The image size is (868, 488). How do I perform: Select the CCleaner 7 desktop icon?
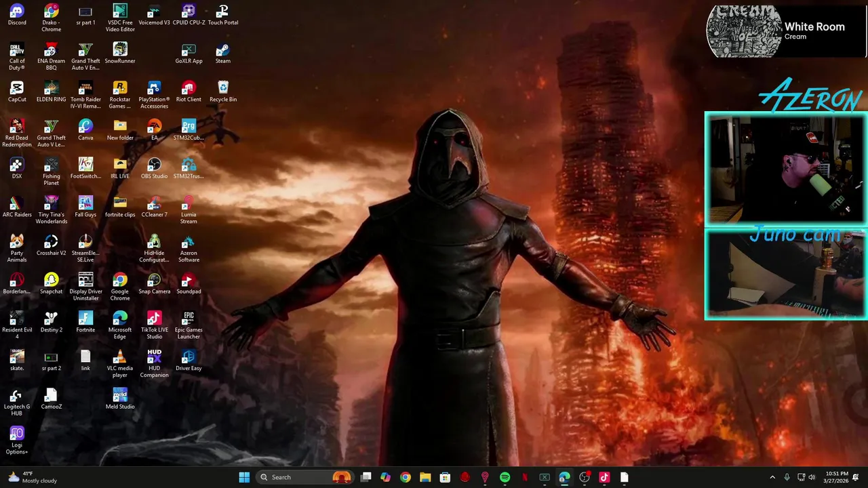pos(154,207)
